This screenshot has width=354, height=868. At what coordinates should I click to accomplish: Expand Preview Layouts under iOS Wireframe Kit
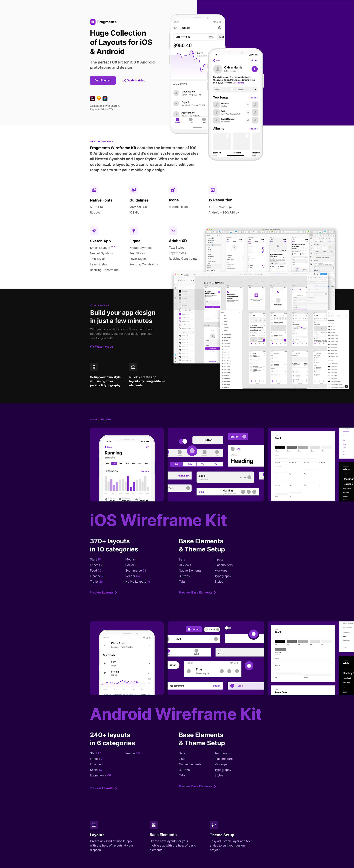pos(102,592)
